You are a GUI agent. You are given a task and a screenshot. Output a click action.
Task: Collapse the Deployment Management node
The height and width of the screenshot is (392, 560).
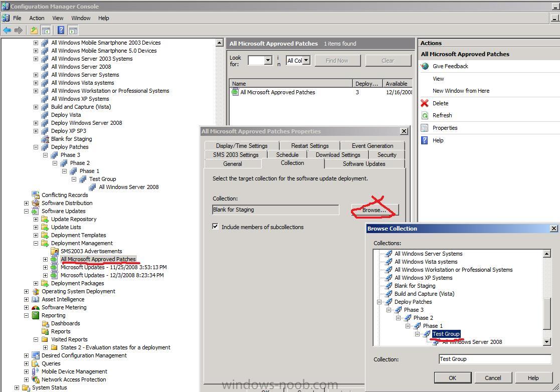point(36,244)
